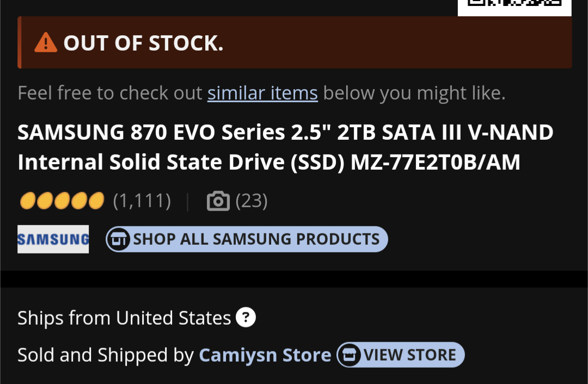588x384 pixels.
Task: Scan the QR code in top right corner
Action: (x=514, y=8)
